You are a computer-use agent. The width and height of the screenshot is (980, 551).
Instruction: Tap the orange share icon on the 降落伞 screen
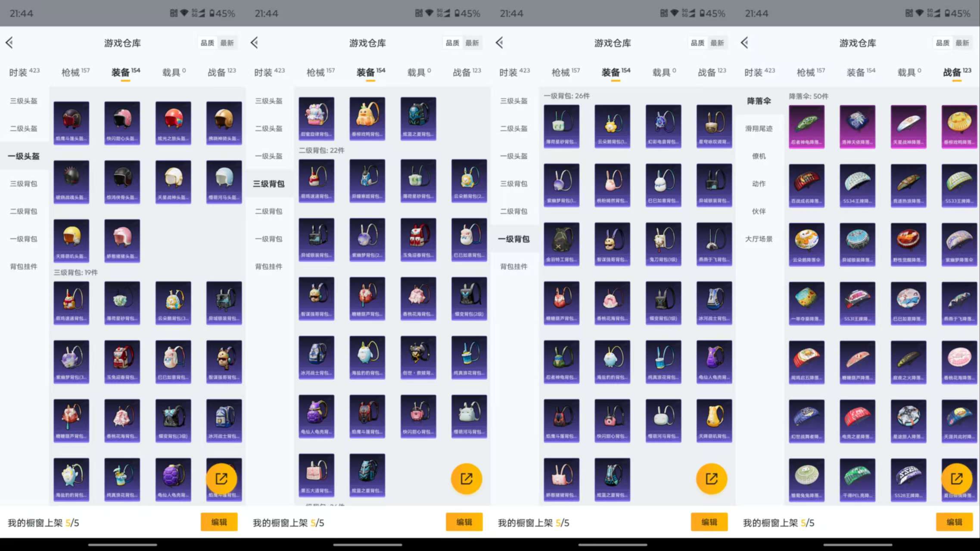[956, 479]
